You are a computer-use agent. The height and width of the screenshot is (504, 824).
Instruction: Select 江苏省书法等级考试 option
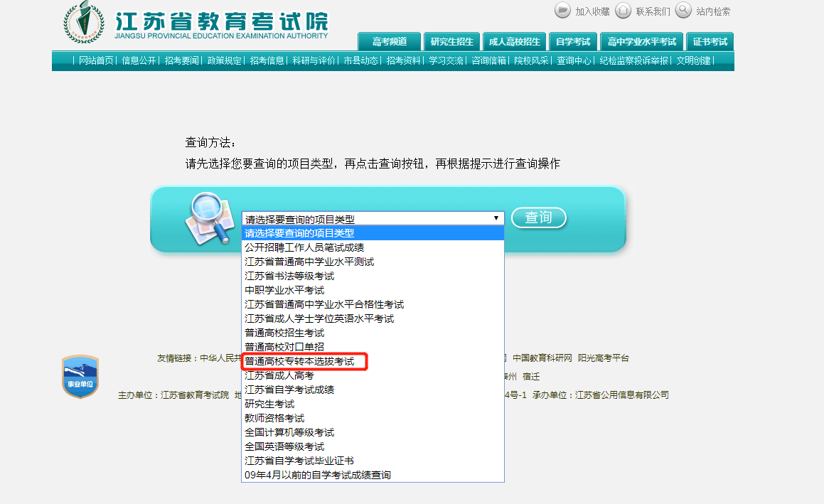373,276
